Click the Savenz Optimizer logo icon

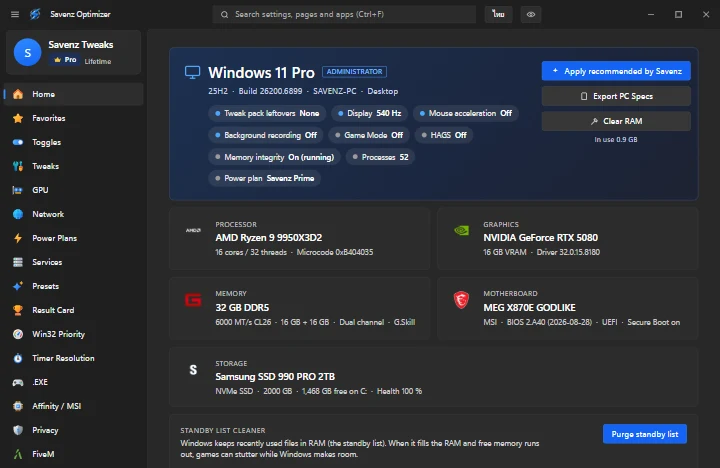tap(35, 14)
